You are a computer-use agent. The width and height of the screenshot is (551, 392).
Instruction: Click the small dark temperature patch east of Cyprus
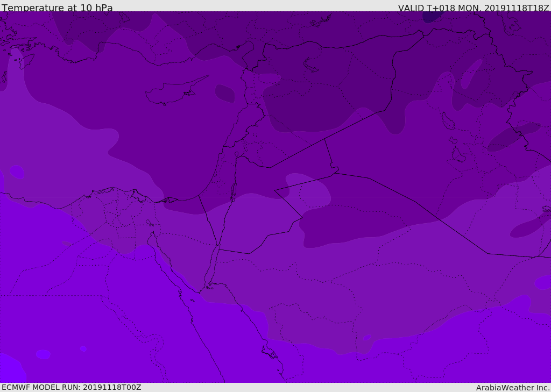225,94
